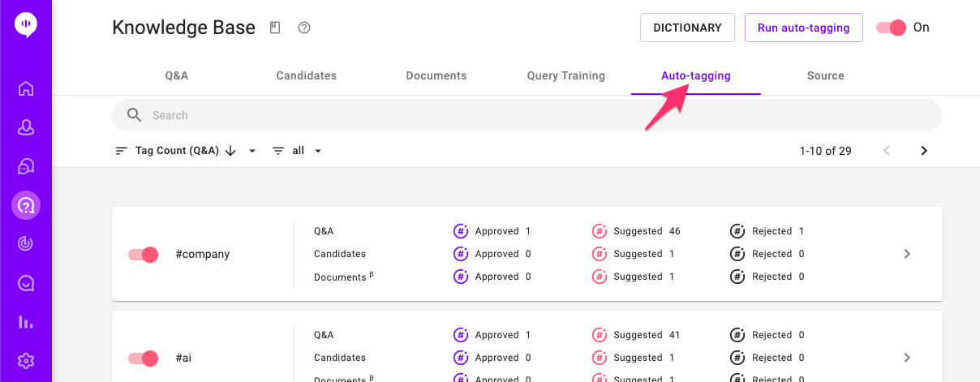Screen dimensions: 980x382
Task: Click the filter icon beside all
Action: coord(278,151)
